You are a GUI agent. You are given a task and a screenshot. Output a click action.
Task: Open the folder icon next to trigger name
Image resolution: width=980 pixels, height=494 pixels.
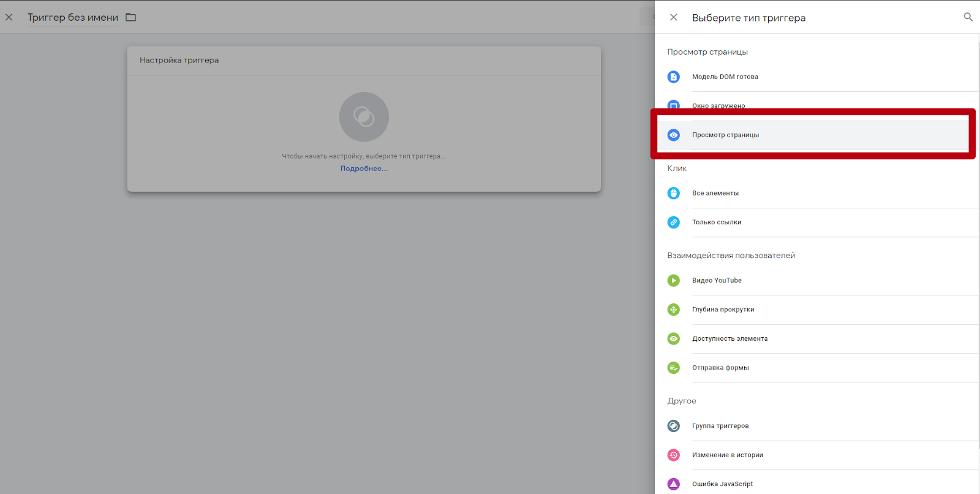[x=130, y=17]
